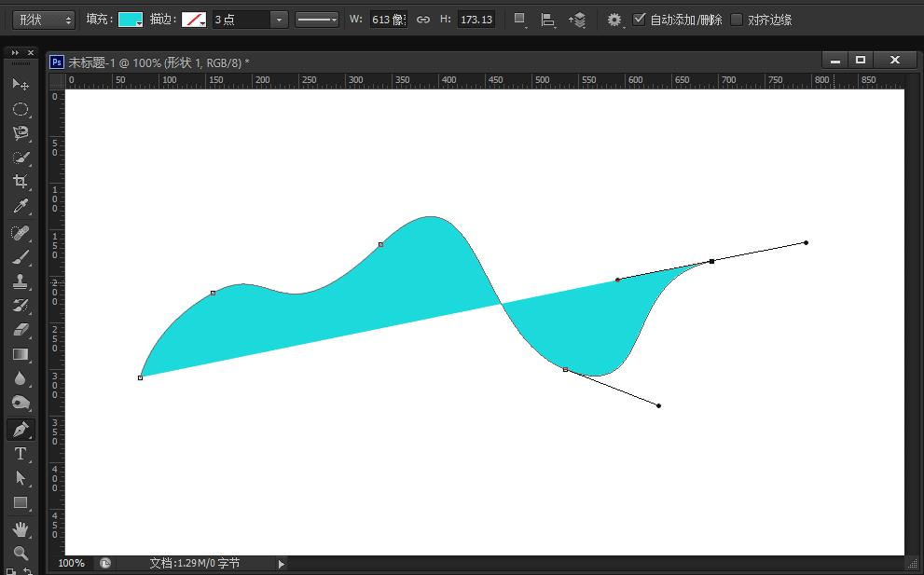Screen dimensions: 924x575
Task: Open the 3 点 stroke width dropdown
Action: click(279, 20)
